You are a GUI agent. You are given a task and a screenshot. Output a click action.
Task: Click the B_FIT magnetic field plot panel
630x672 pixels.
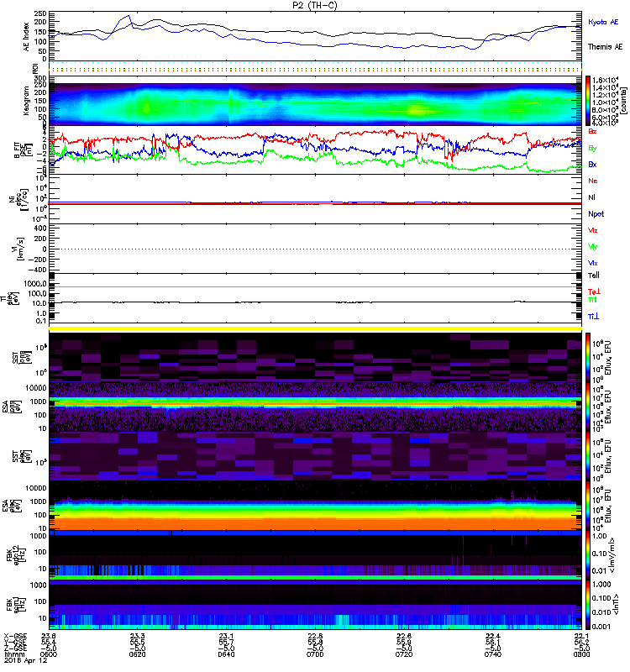315,150
